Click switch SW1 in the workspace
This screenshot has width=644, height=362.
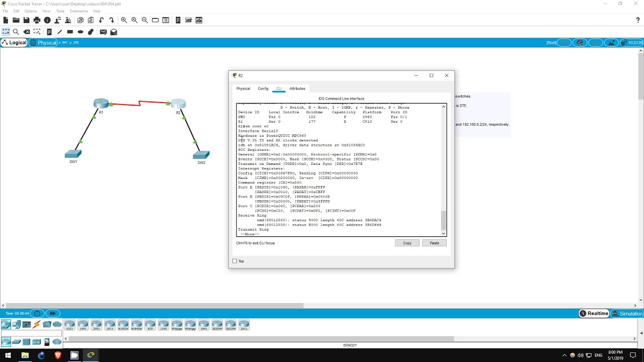pos(73,154)
